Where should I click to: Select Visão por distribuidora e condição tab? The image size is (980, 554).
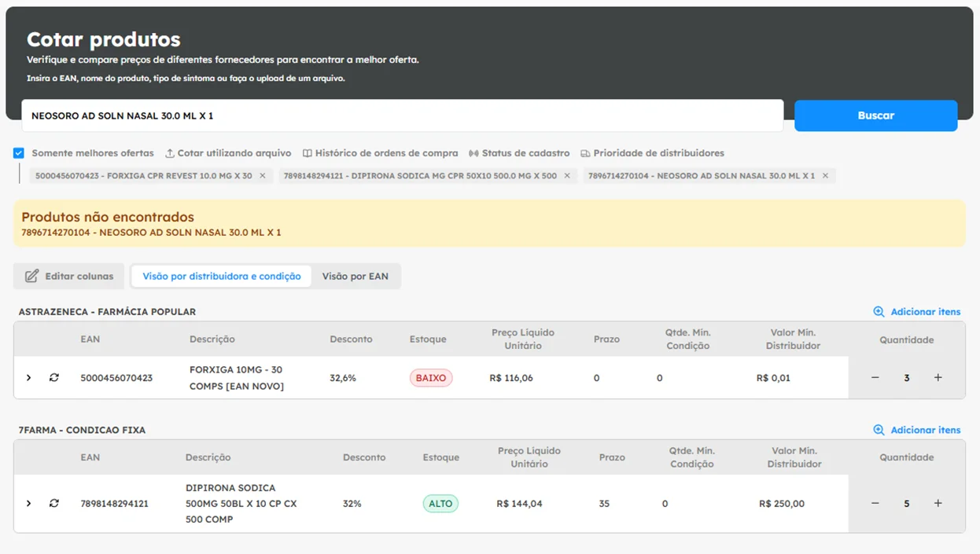tap(221, 277)
